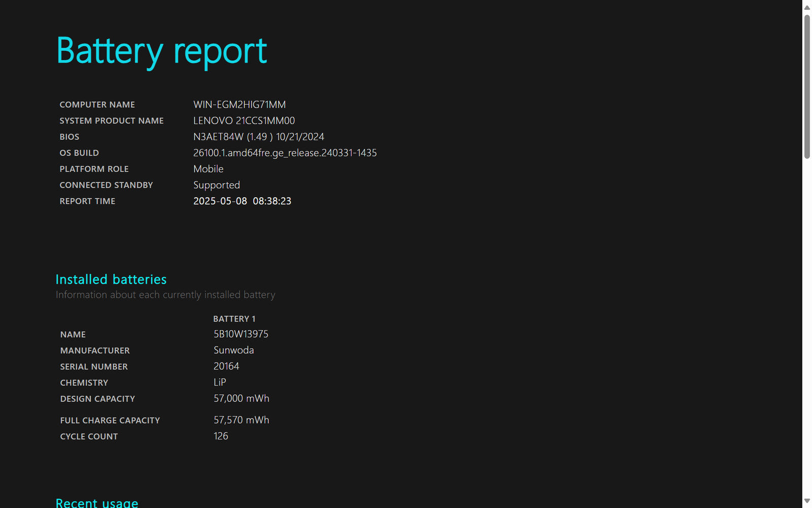Click the MANUFACTURER label
The image size is (812, 508).
(95, 351)
